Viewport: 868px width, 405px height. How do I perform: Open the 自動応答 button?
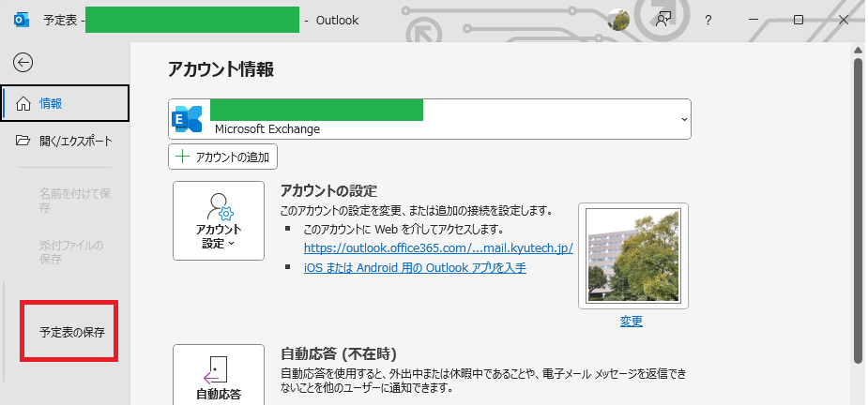[x=218, y=375]
